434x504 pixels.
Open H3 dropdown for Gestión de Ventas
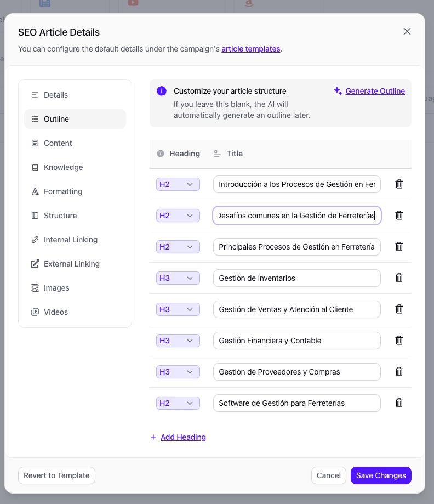(x=178, y=309)
